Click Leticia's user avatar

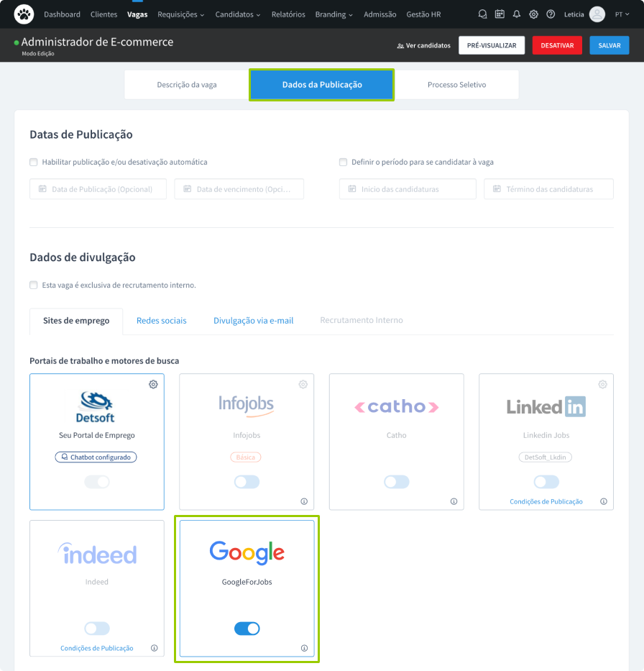click(597, 14)
